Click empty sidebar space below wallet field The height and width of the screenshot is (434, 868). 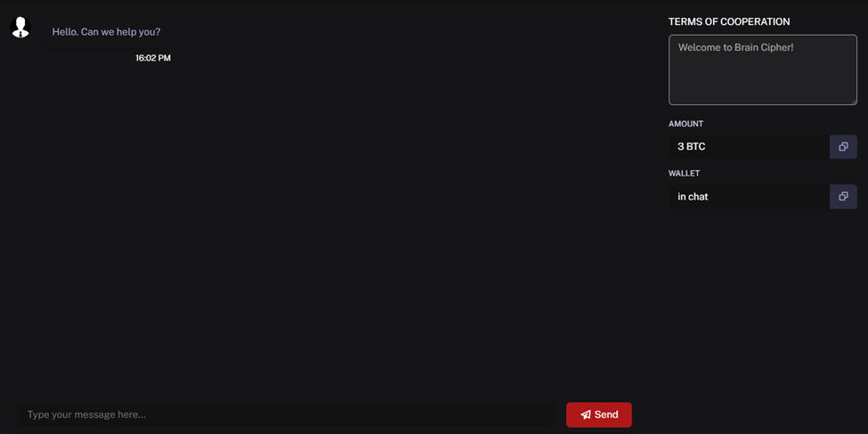coord(763,305)
